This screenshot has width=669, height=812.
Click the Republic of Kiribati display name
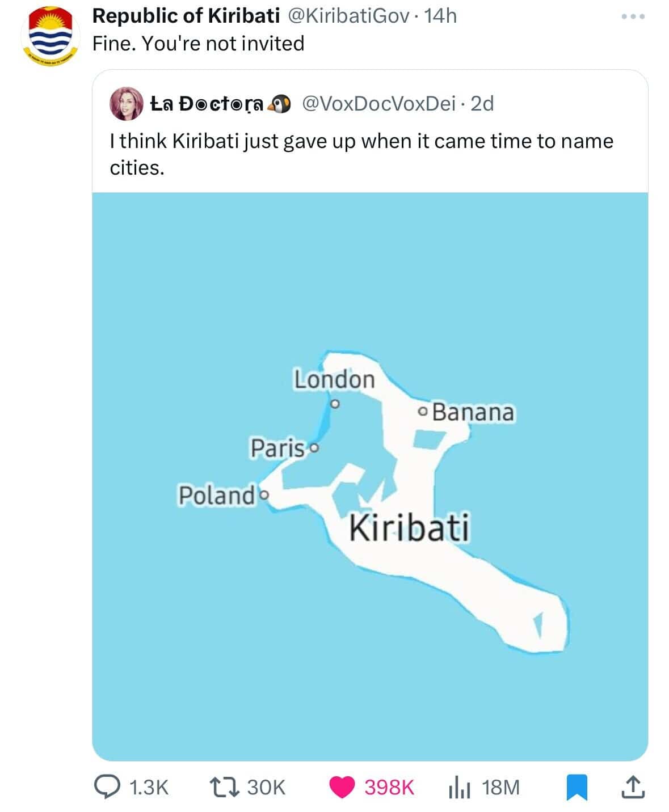pyautogui.click(x=186, y=16)
